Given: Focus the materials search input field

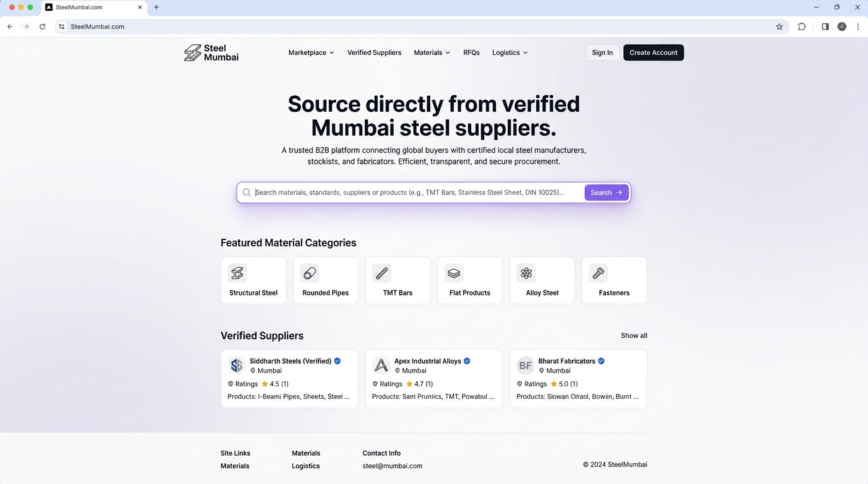Looking at the screenshot, I should point(417,192).
